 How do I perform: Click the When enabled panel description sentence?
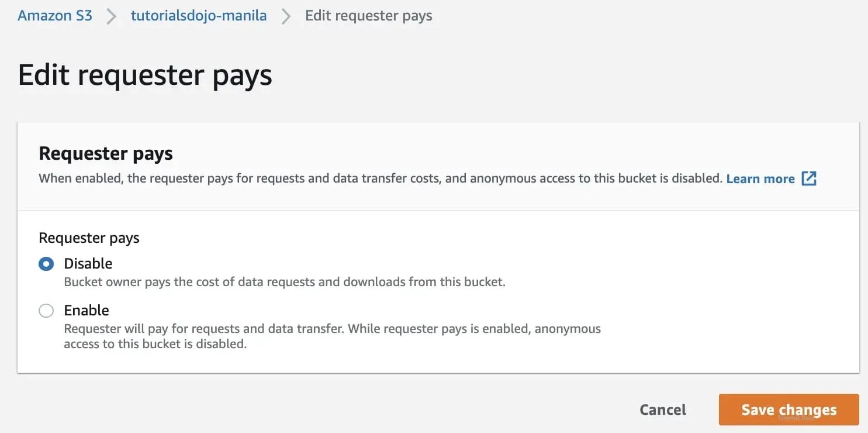tap(381, 178)
